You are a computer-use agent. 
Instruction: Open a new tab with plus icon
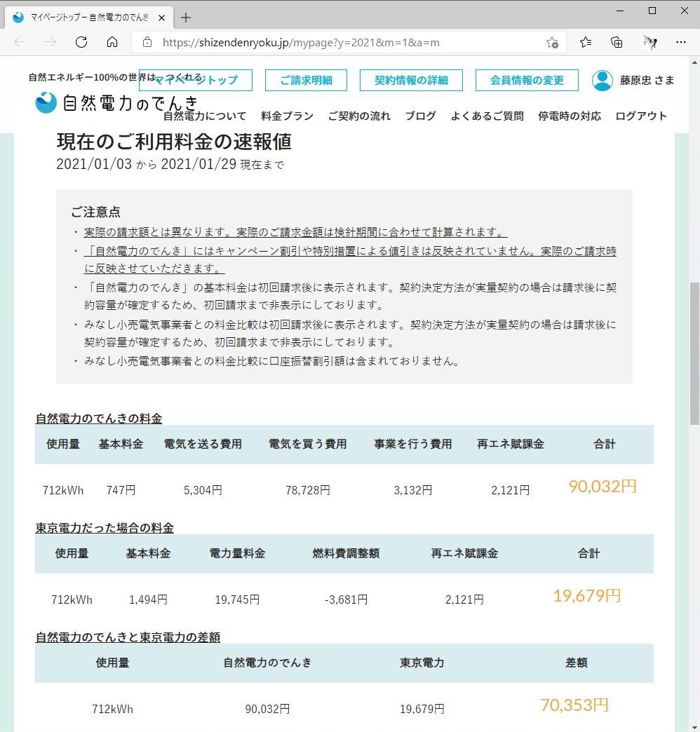tap(186, 18)
